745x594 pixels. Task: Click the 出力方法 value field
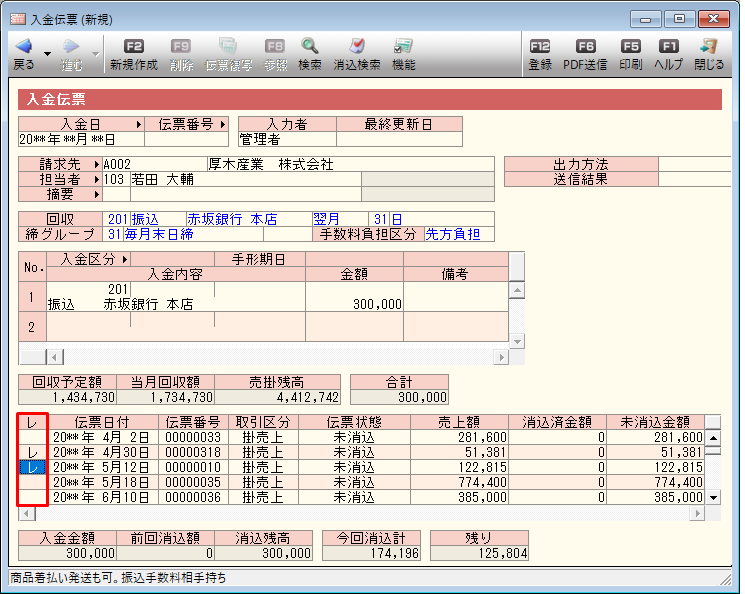[x=695, y=164]
